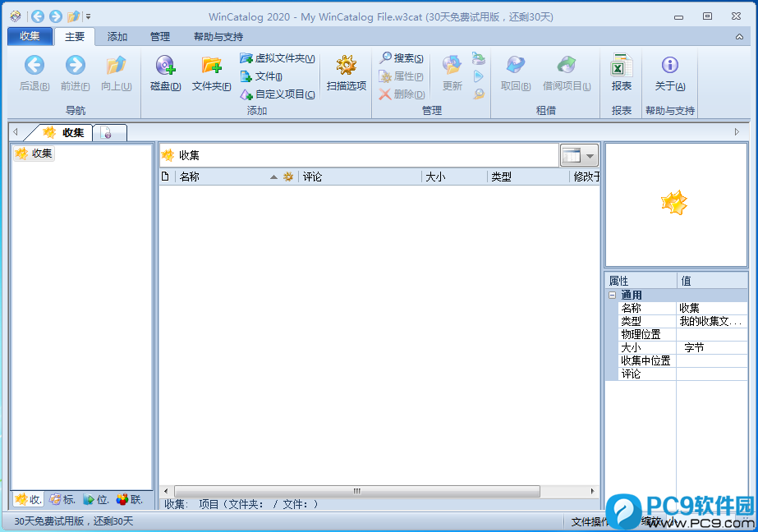Add a disk with 磁盘(D)
This screenshot has height=532, width=758.
pos(165,73)
